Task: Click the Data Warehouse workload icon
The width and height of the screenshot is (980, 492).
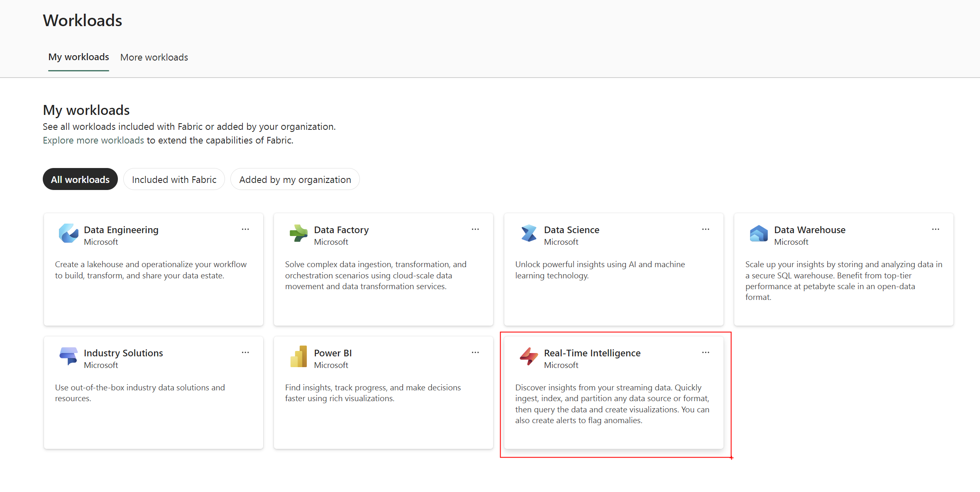Action: 759,233
